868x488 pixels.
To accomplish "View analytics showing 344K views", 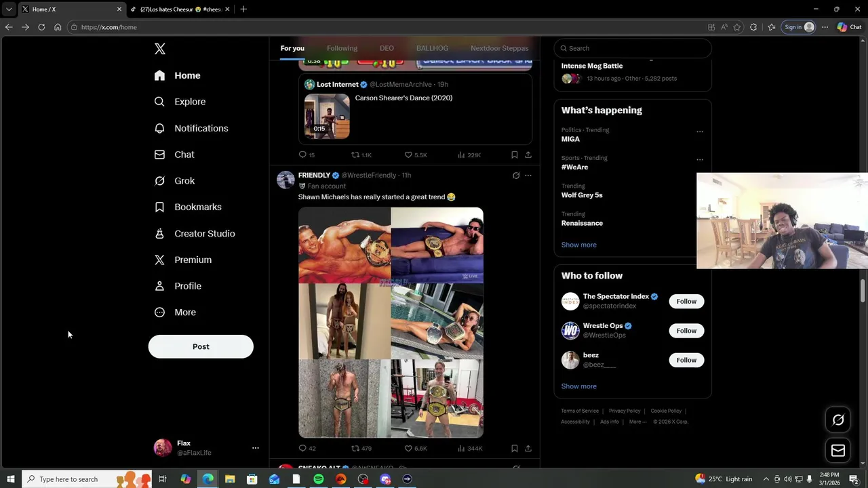I will tap(470, 449).
